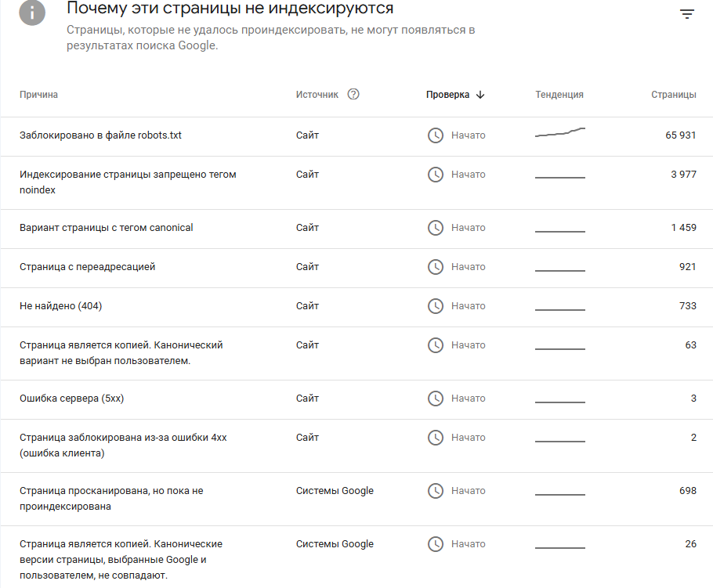The height and width of the screenshot is (588, 713).
Task: Click clock icon in переадресацией row
Action: coord(436,267)
